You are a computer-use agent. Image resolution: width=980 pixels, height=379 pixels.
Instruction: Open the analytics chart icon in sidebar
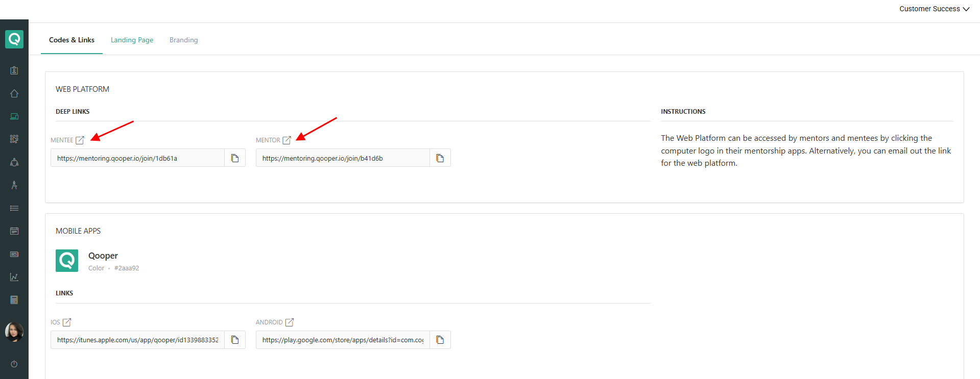coord(14,277)
